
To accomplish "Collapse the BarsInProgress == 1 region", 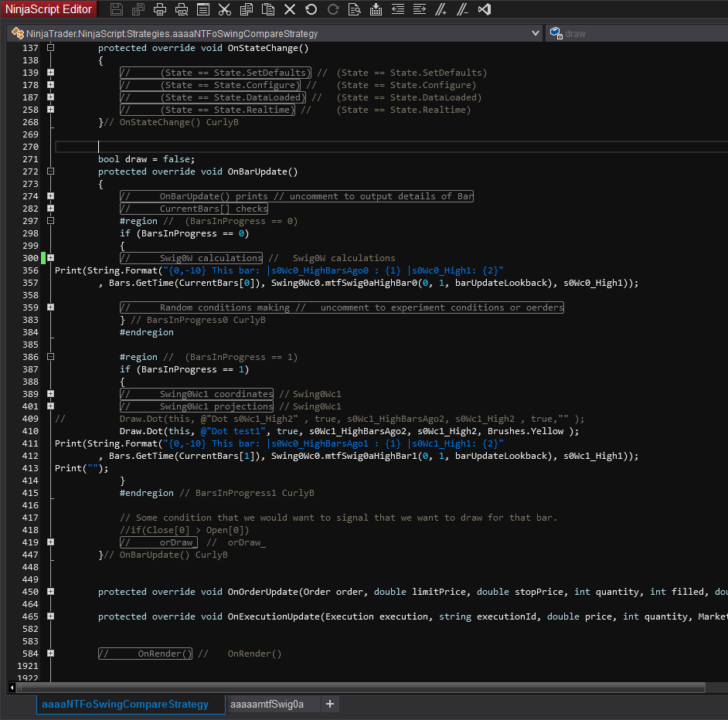I will coord(50,357).
